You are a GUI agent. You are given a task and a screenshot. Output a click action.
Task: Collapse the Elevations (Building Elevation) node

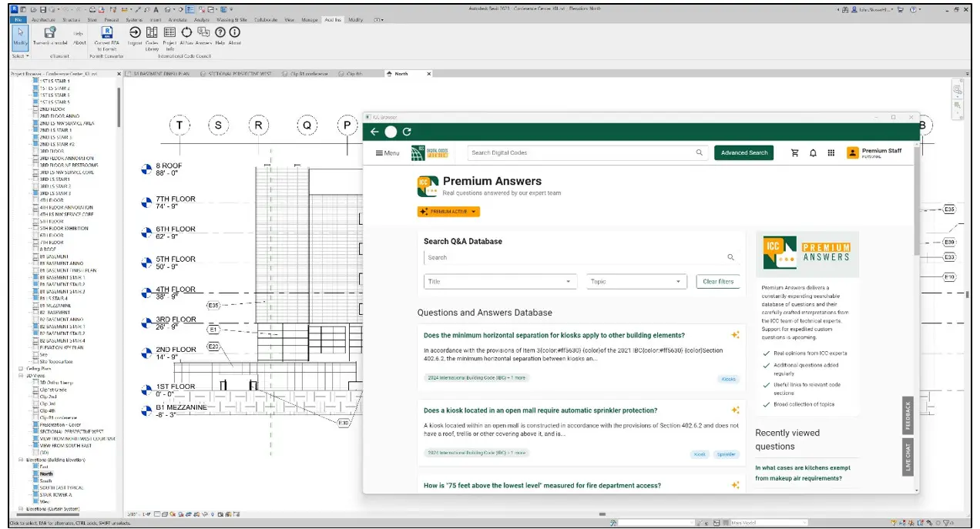[19, 460]
